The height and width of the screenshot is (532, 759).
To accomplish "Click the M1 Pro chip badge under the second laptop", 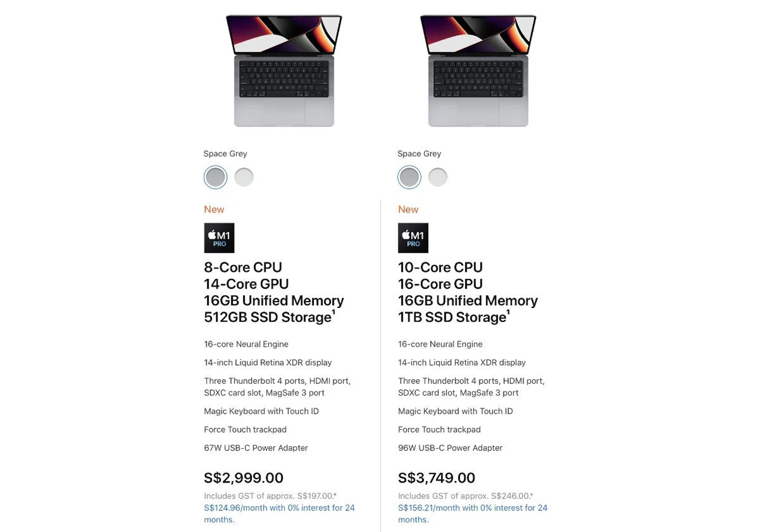I will pos(413,237).
